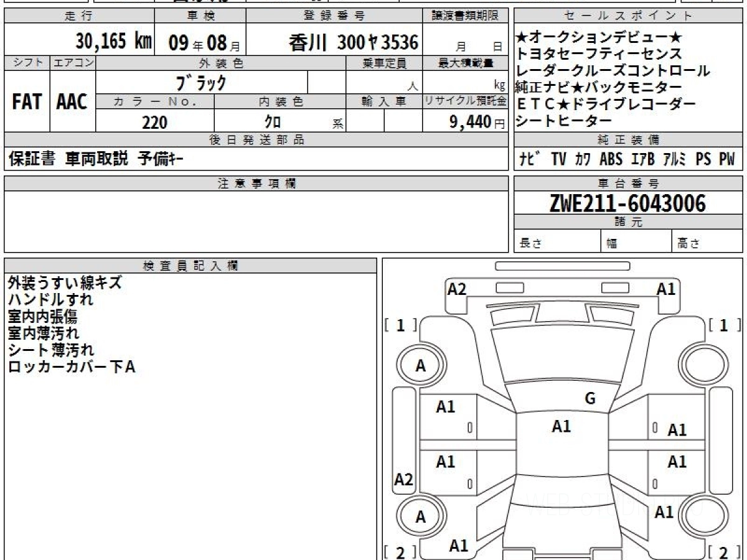Select the PS equipment entry
Viewport: 747px width, 560px height.
[x=703, y=159]
